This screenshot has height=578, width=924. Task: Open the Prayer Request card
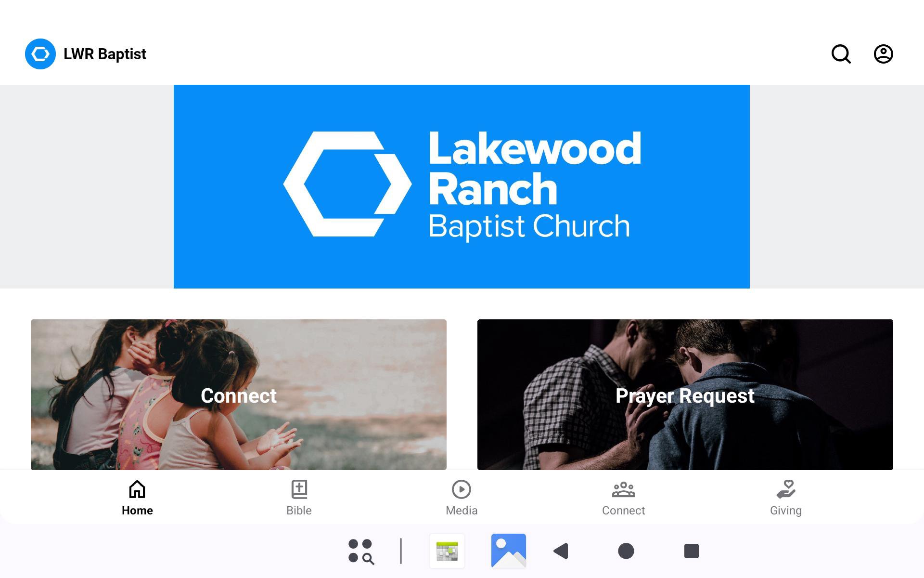tap(685, 394)
